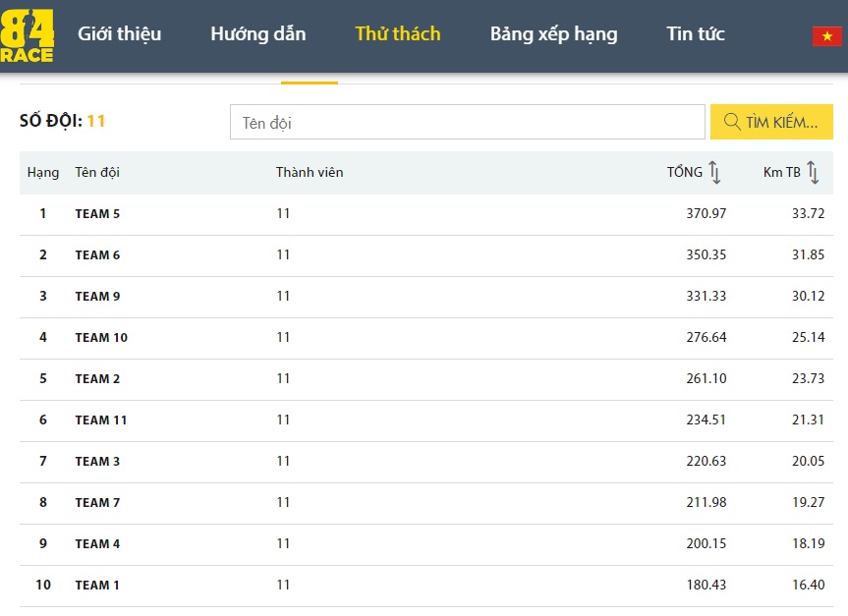848x616 pixels.
Task: Select TEAM 11 entry
Action: point(101,420)
